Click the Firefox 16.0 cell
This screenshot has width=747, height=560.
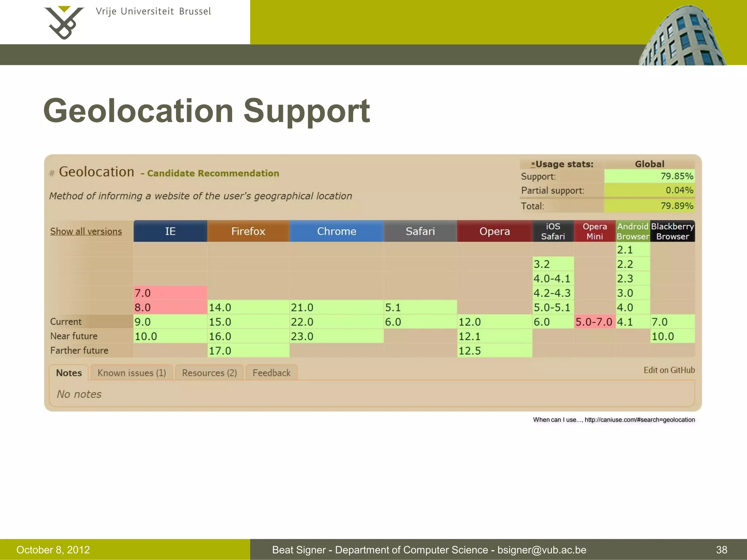248,336
